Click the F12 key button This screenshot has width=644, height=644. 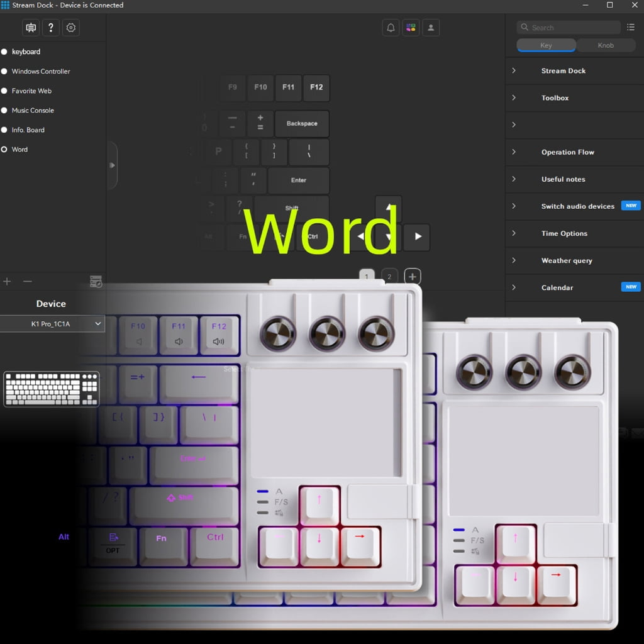pyautogui.click(x=316, y=87)
